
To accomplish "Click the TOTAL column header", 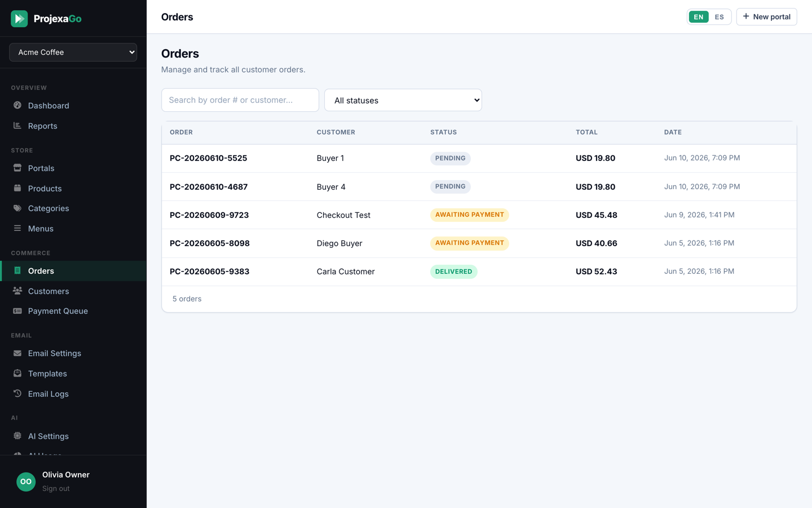I will coord(586,132).
